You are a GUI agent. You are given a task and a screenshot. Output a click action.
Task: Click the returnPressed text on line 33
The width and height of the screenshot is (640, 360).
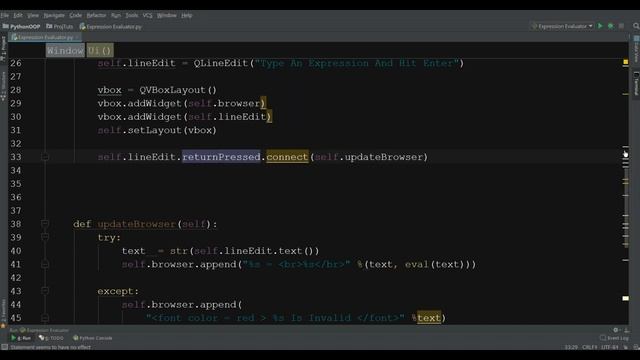coord(221,157)
